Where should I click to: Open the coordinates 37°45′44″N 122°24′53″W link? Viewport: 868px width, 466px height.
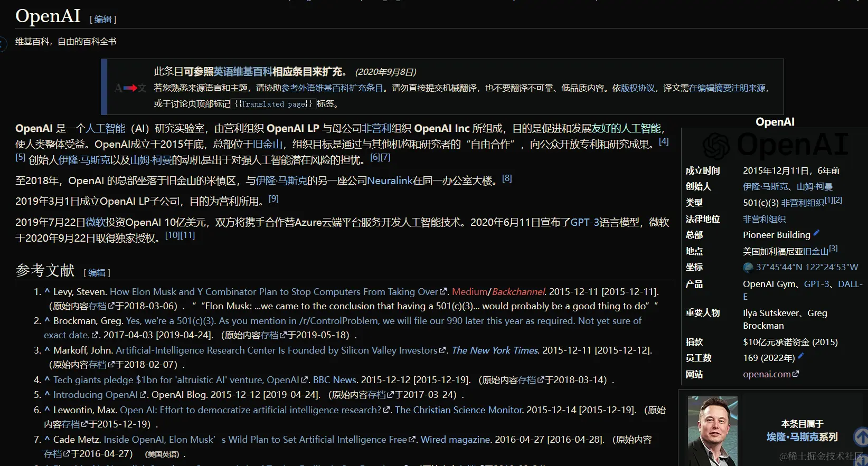tap(807, 268)
